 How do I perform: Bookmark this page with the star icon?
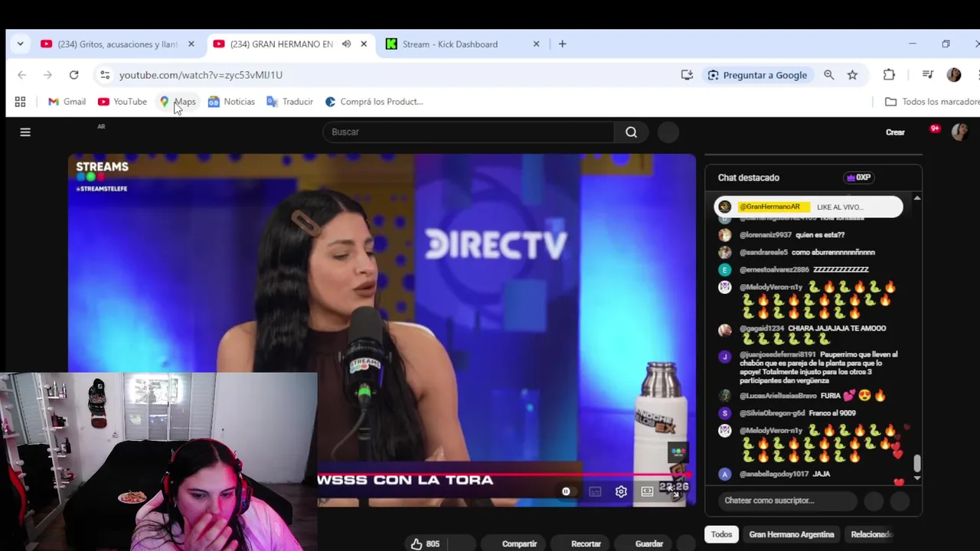point(852,75)
